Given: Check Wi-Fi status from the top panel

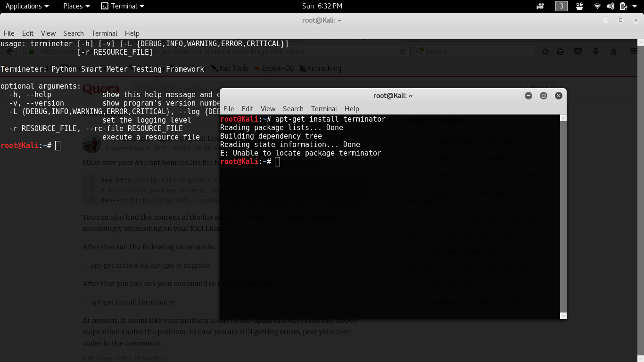Looking at the screenshot, I should [598, 6].
